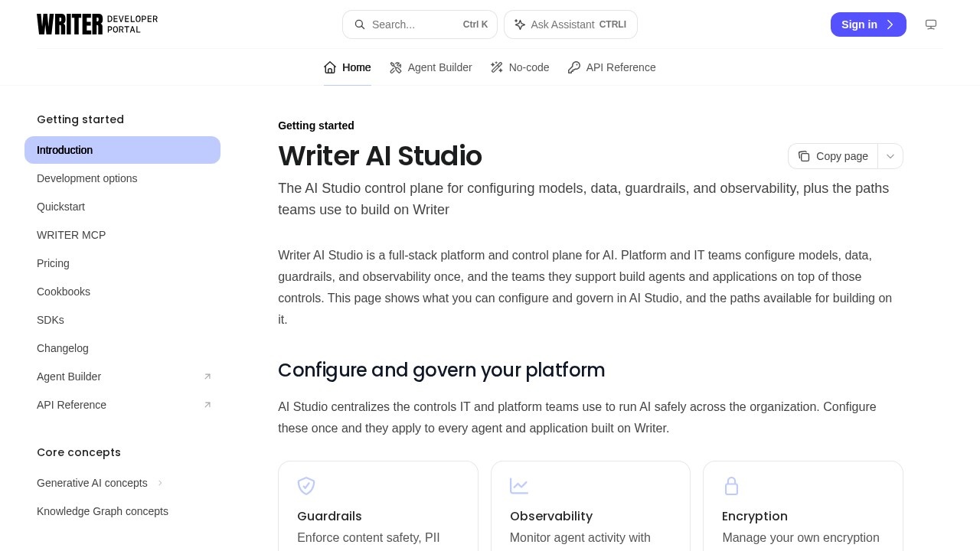Switch to the No-code tab

click(x=520, y=67)
